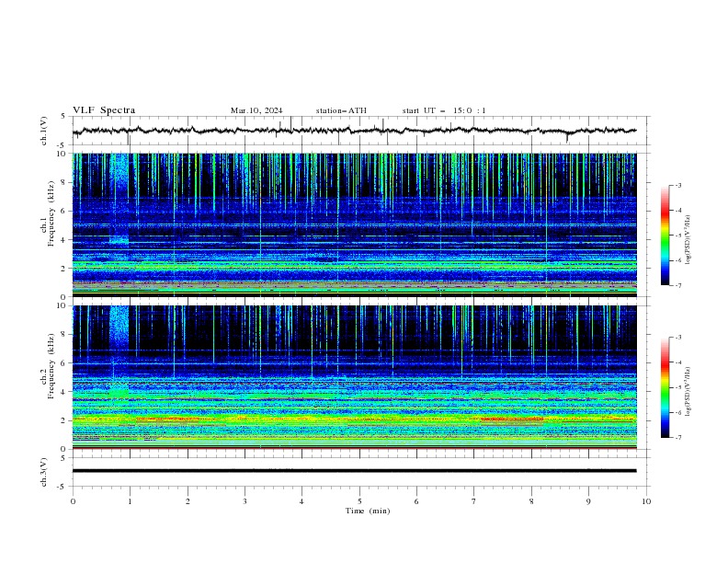The width and height of the screenshot is (728, 563).
Task: Click the red 2 kHz emission band in ch.2
Action: click(512, 419)
